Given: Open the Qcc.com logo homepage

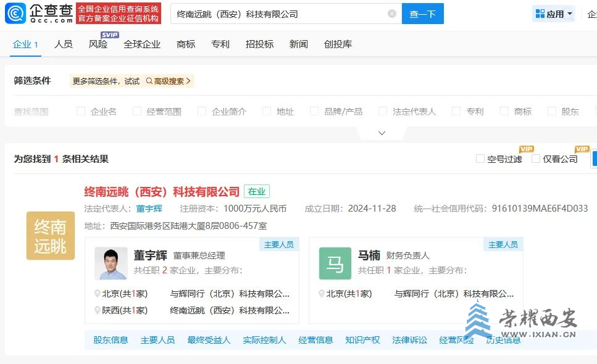Looking at the screenshot, I should (x=38, y=14).
